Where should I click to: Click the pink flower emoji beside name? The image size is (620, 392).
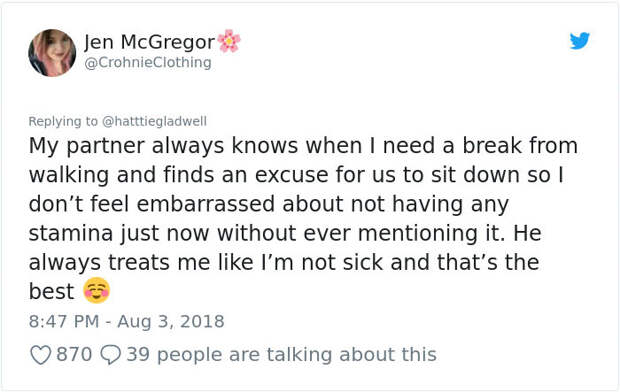(x=229, y=41)
